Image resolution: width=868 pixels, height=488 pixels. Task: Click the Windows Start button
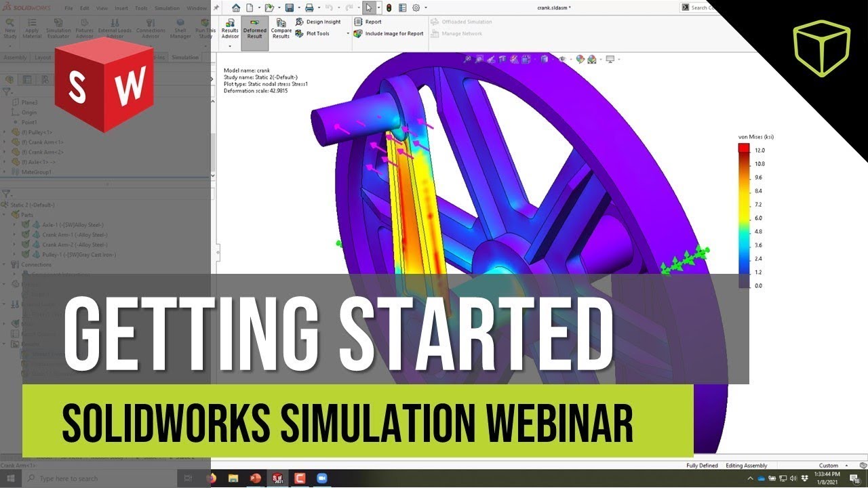[x=9, y=479]
